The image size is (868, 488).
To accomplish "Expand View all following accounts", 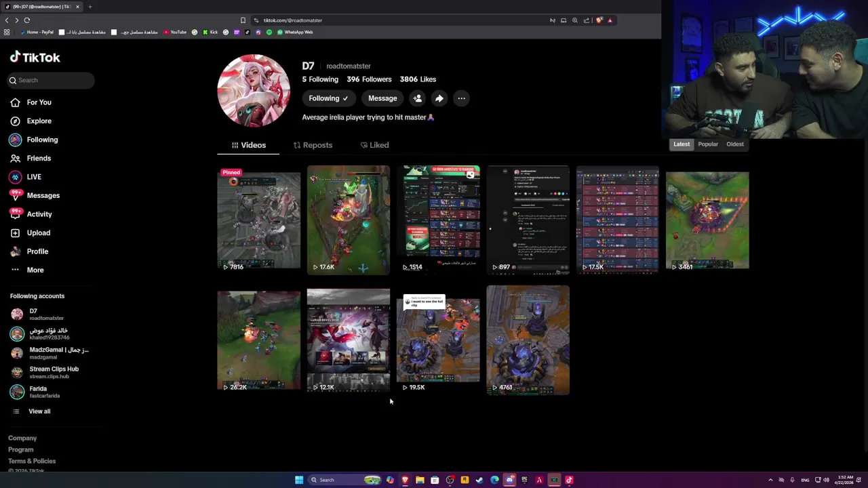I will pyautogui.click(x=32, y=411).
